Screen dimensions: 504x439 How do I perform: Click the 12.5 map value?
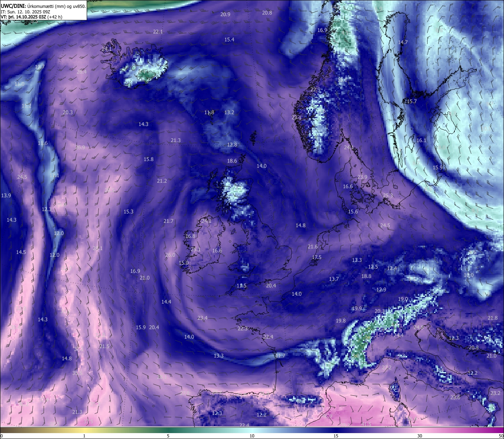click(x=373, y=267)
